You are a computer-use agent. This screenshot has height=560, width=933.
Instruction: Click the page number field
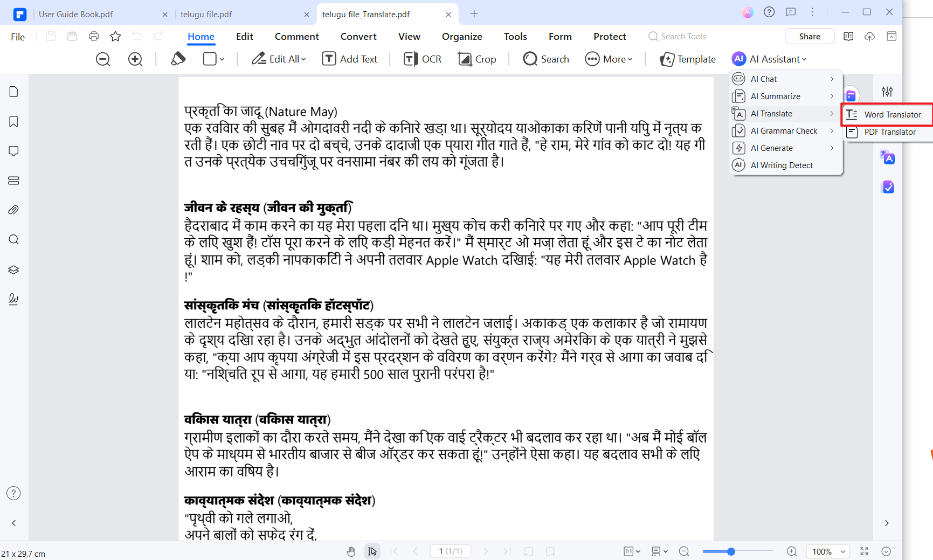click(x=450, y=551)
